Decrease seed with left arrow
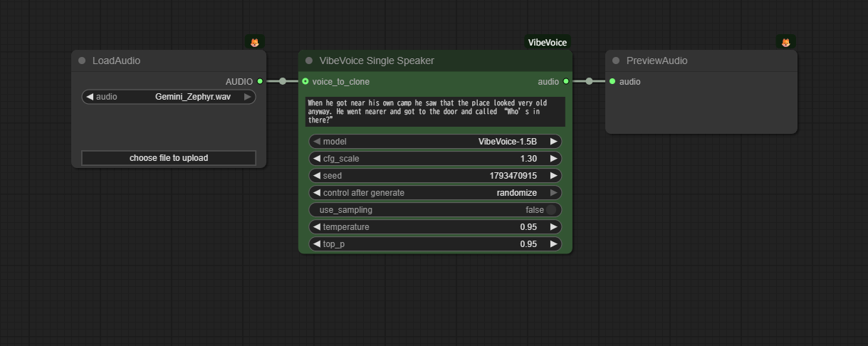 tap(317, 176)
